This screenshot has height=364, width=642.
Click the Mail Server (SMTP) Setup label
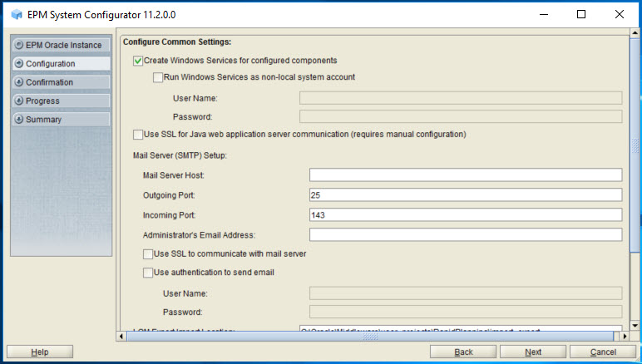pyautogui.click(x=180, y=155)
